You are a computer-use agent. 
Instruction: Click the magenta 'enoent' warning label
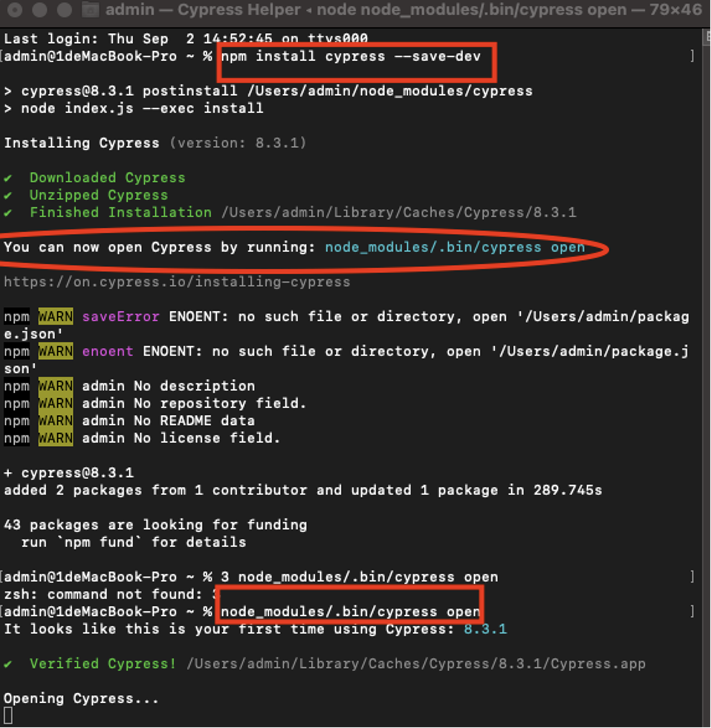[108, 352]
